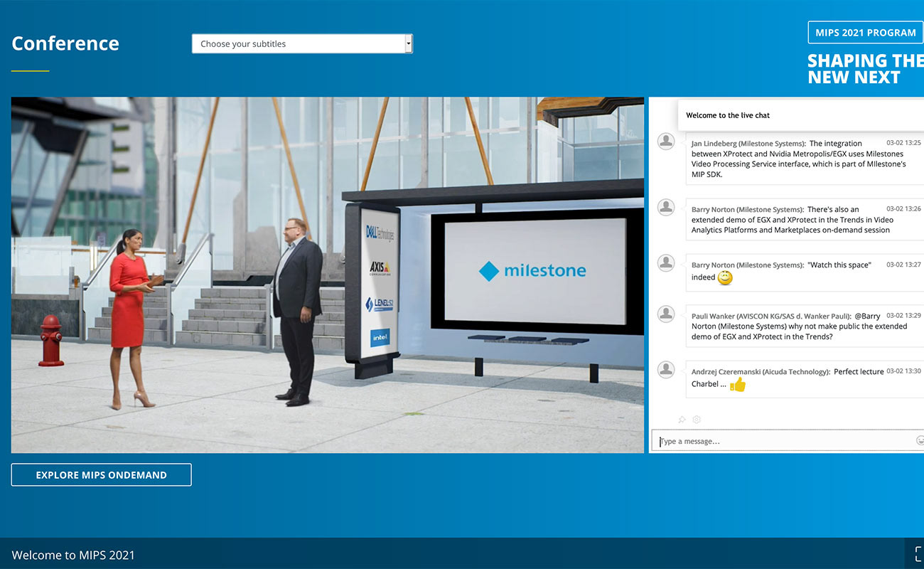The width and height of the screenshot is (924, 569).
Task: Open the 'Choose your subtitles' dropdown
Action: tap(302, 43)
